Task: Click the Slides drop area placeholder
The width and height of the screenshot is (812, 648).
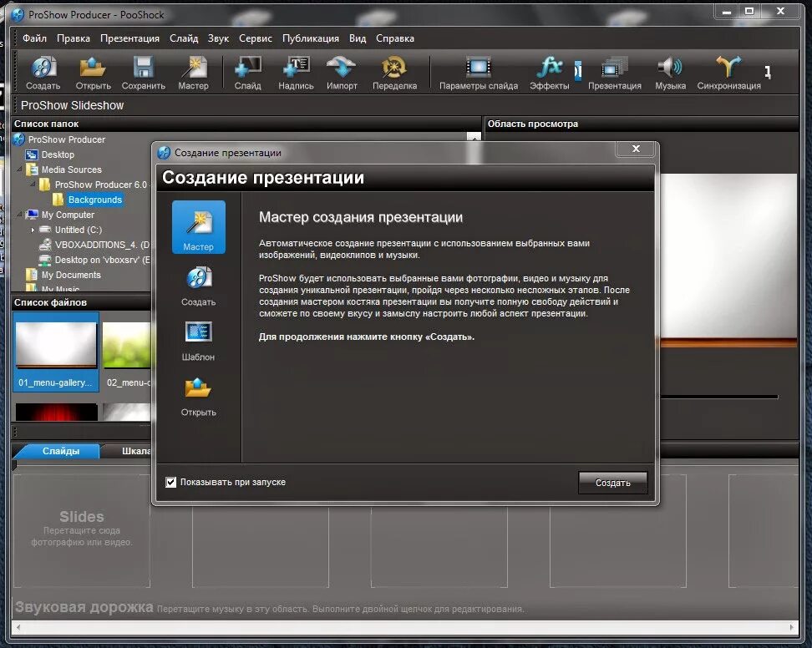Action: (x=81, y=530)
